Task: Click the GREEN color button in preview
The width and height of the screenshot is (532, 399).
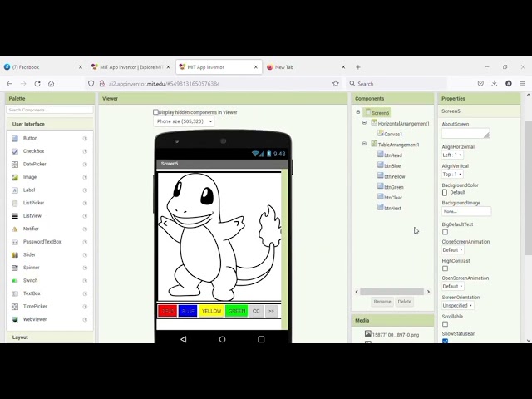Action: pos(236,311)
